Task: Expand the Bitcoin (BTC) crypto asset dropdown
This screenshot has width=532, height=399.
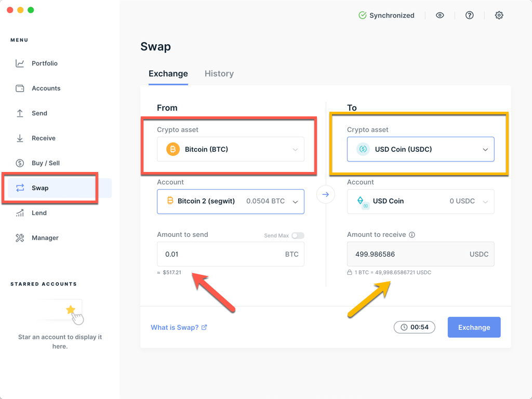Action: tap(230, 149)
